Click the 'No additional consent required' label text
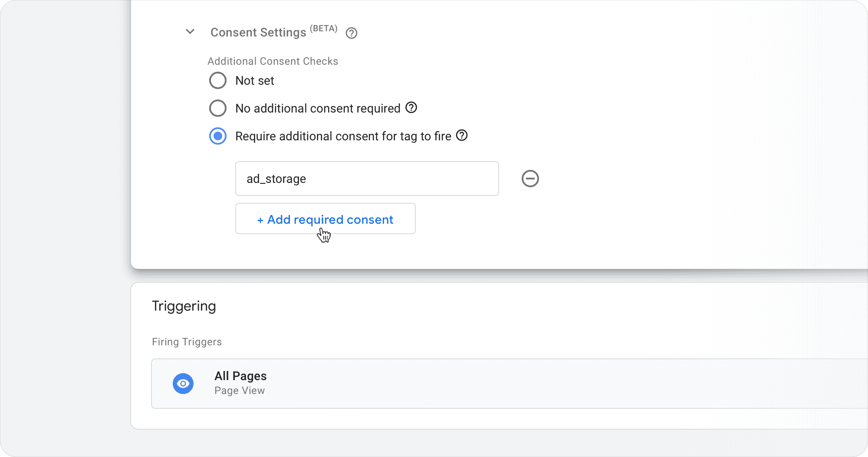Image resolution: width=868 pixels, height=457 pixels. [318, 109]
